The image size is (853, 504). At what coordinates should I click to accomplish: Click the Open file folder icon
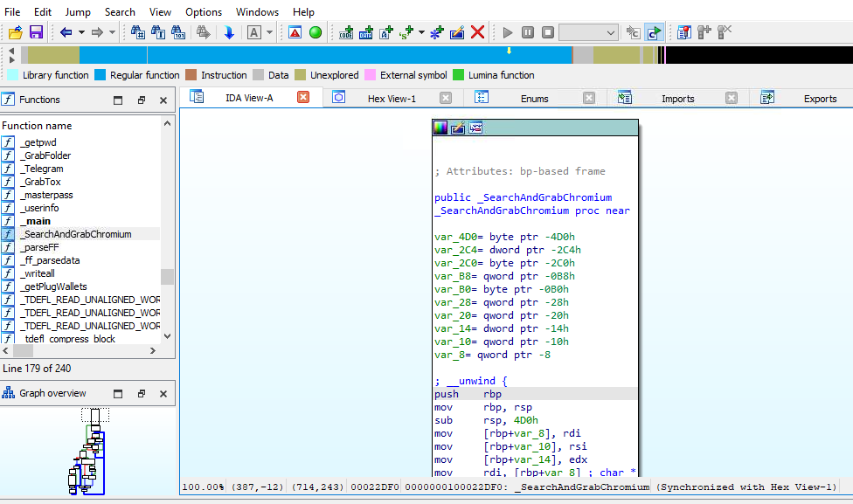pyautogui.click(x=15, y=32)
